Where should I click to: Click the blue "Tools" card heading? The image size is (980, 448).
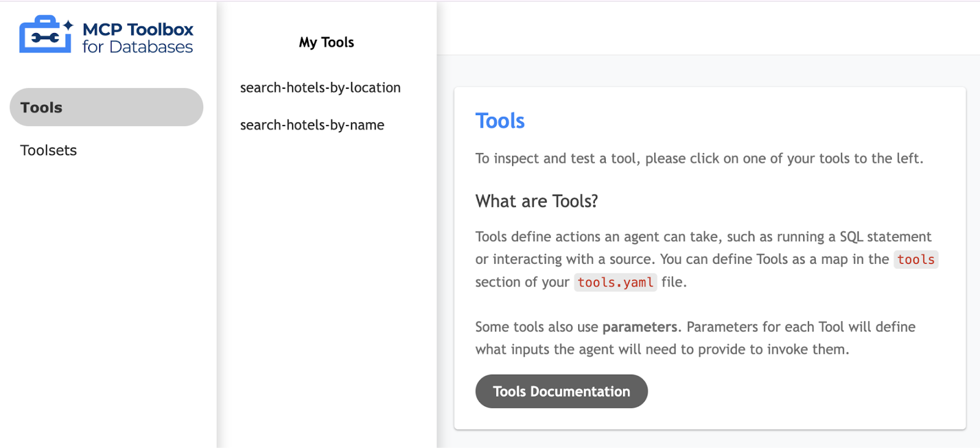click(500, 121)
